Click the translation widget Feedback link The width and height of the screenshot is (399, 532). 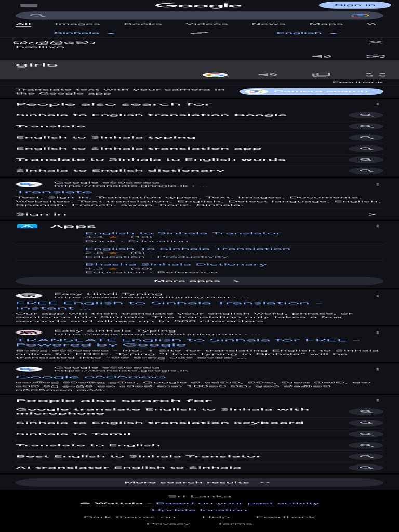pyautogui.click(x=357, y=82)
